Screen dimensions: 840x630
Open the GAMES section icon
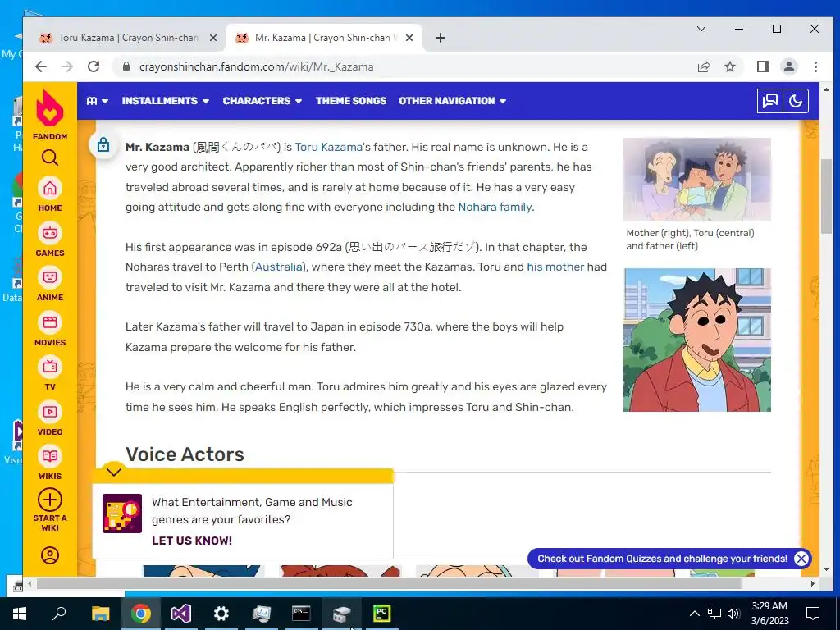[50, 233]
